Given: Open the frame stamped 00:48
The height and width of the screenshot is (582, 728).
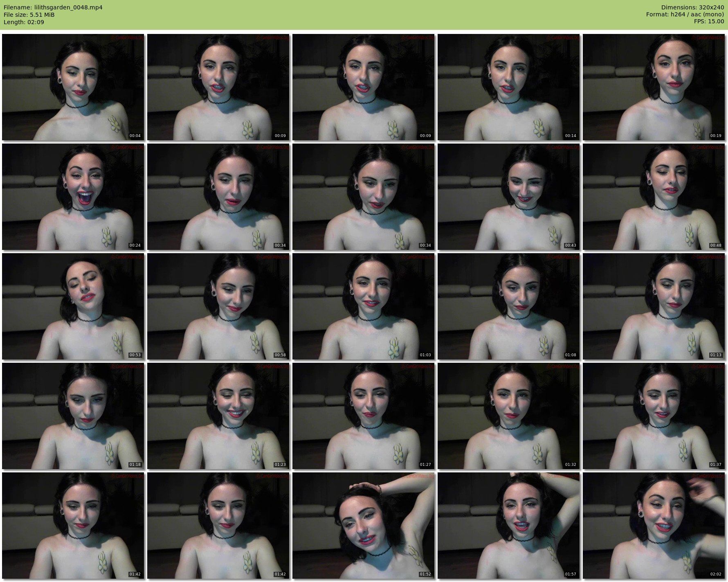Looking at the screenshot, I should coord(654,197).
